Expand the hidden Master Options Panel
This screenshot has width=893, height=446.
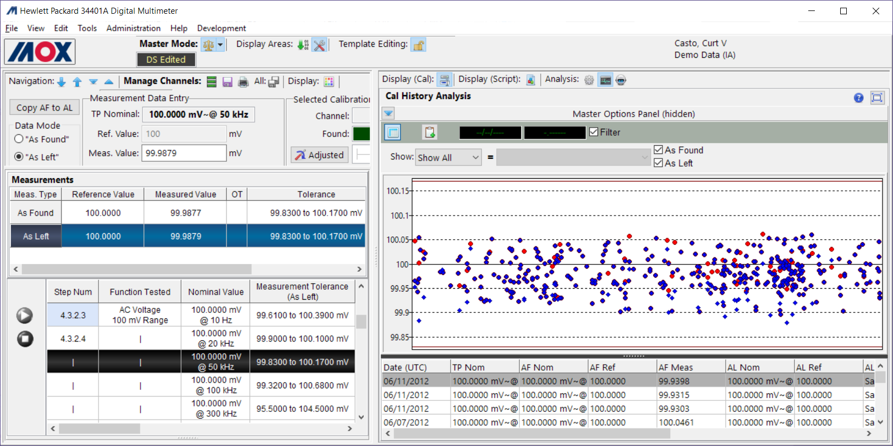pyautogui.click(x=389, y=114)
